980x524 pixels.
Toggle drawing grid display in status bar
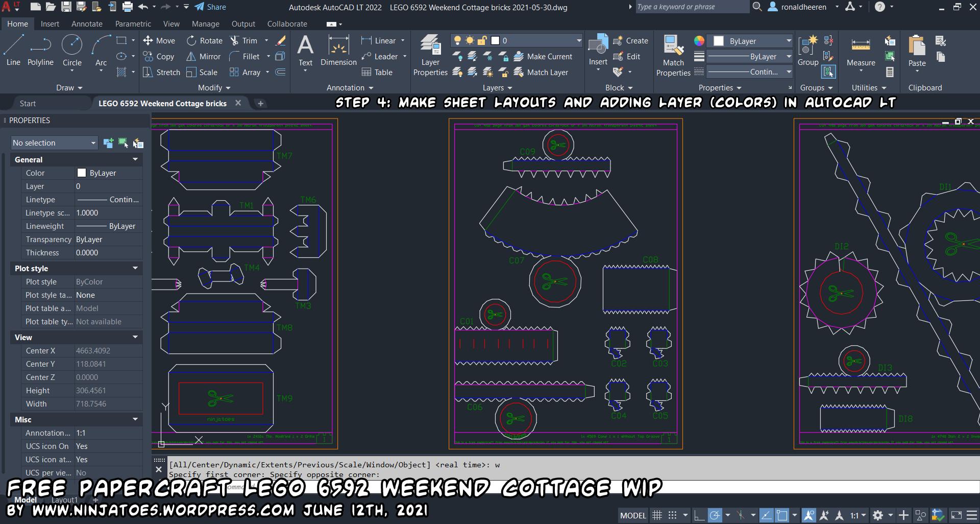click(x=657, y=515)
